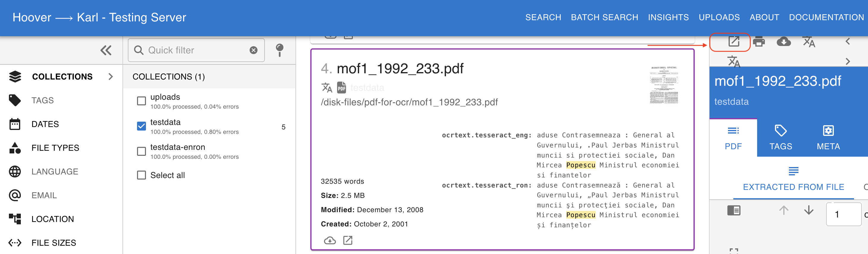This screenshot has width=868, height=254.
Task: Tick the Select all checkbox
Action: coord(141,175)
